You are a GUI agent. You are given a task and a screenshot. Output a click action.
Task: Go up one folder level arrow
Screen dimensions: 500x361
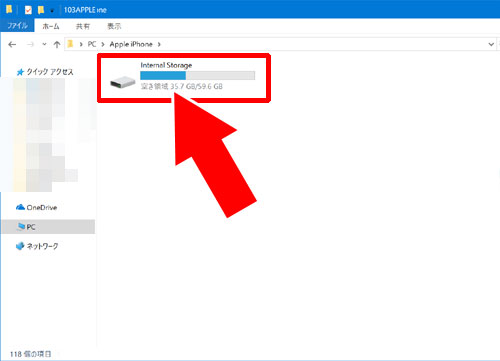tap(57, 44)
